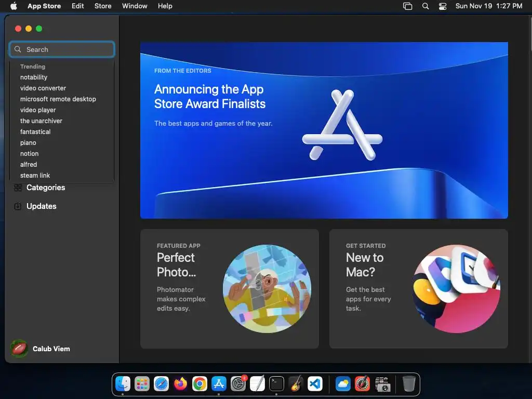
Task: Open the Edit menu
Action: 78,6
